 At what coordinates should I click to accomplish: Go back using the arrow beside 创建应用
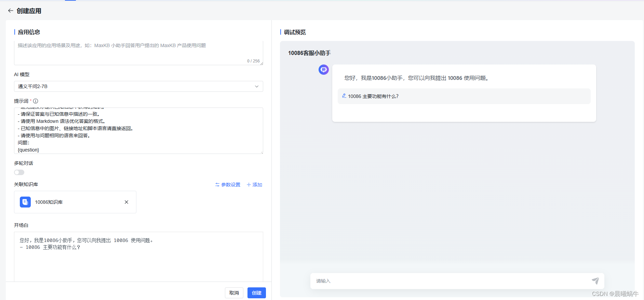11,11
